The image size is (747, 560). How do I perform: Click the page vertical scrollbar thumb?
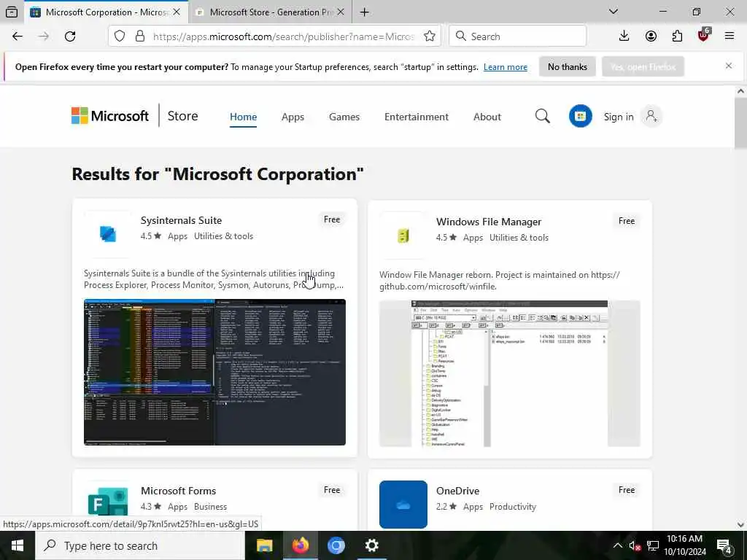(740, 124)
